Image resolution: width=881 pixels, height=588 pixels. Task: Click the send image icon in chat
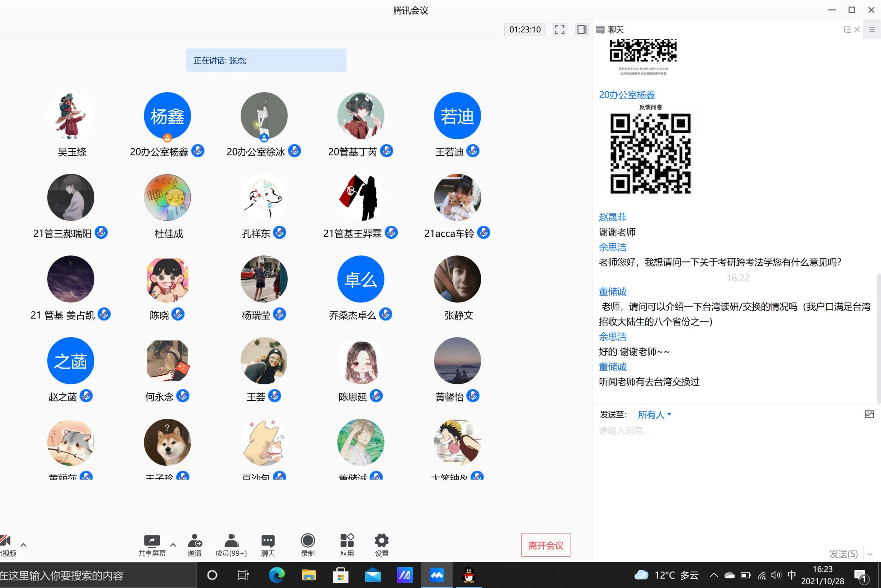869,414
